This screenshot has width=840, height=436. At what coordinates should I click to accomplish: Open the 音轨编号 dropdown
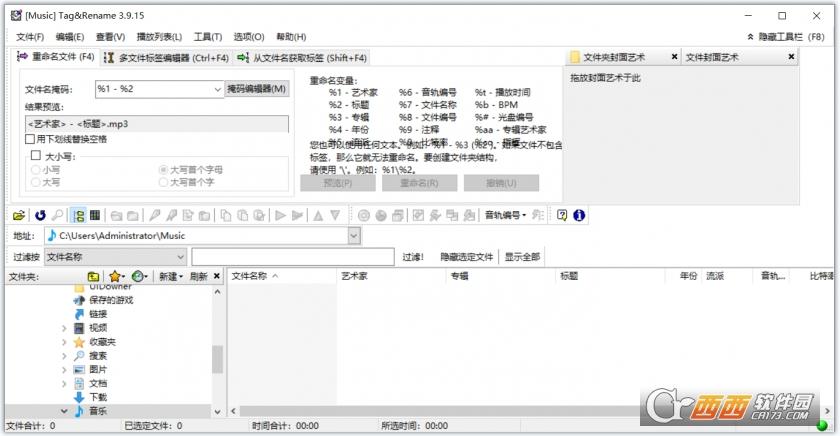(x=505, y=215)
